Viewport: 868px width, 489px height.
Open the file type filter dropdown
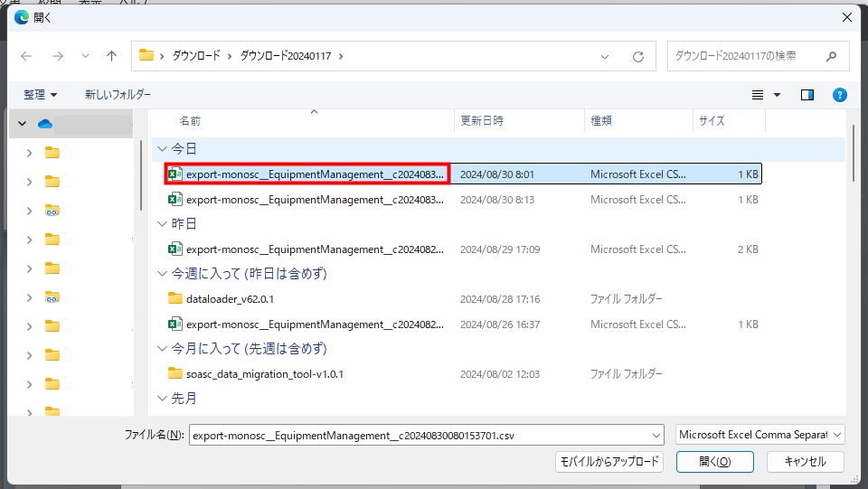(759, 435)
